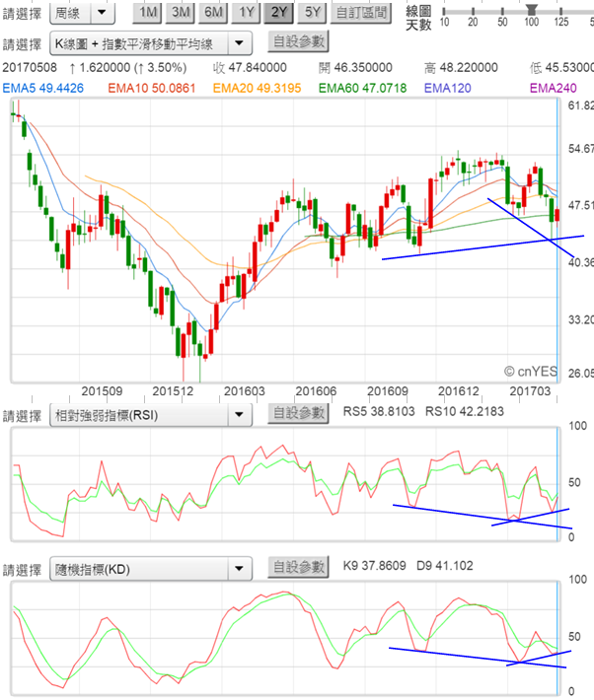Click the EMA60 47.0718 legend label
The width and height of the screenshot is (594, 700).
[362, 88]
